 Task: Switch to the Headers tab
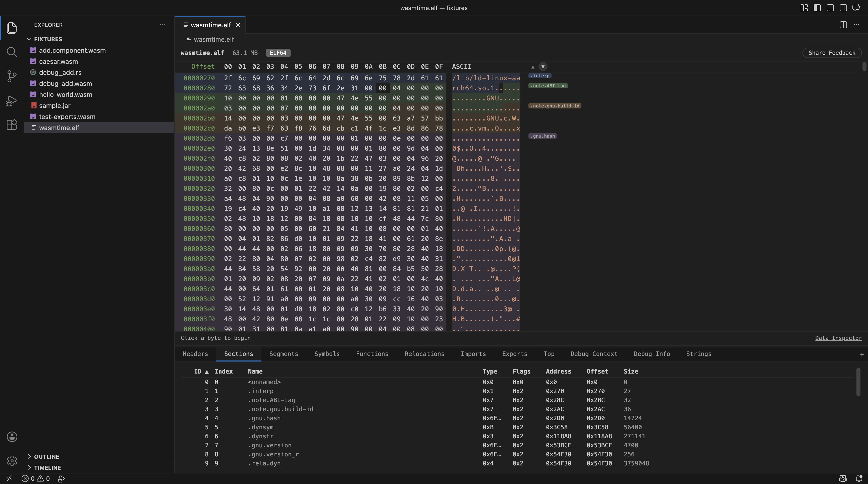tap(195, 354)
